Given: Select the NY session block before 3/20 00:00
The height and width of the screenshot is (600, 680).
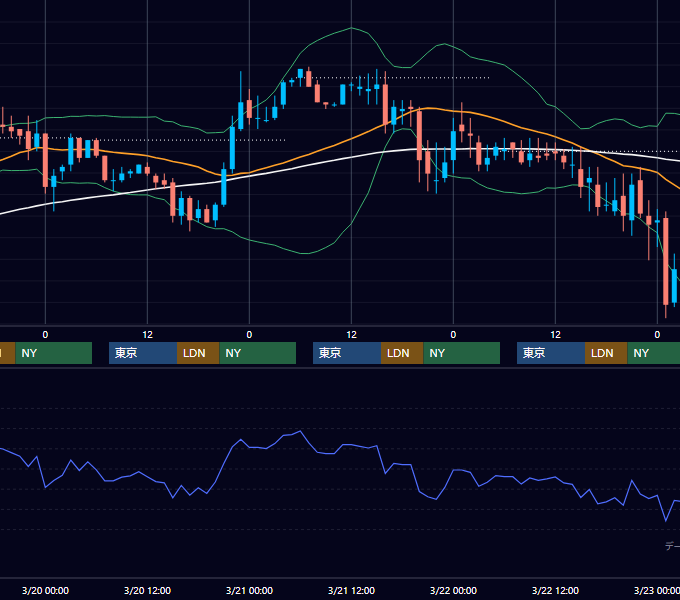Looking at the screenshot, I should [x=54, y=353].
